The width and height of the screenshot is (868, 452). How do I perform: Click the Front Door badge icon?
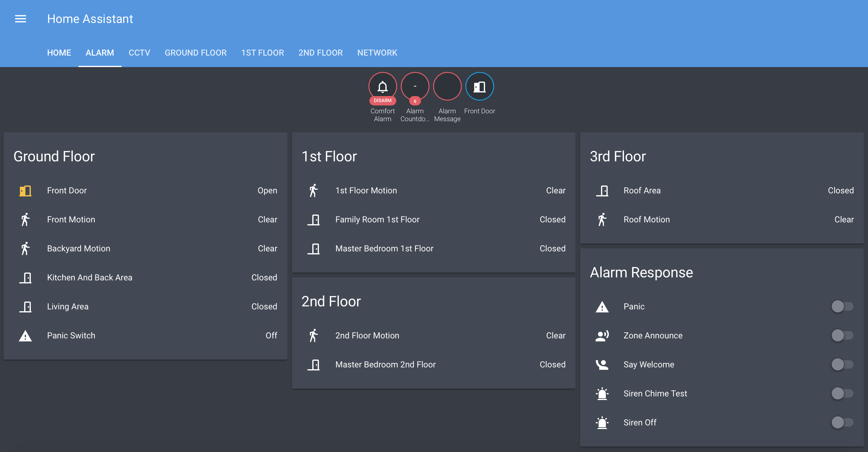point(479,87)
